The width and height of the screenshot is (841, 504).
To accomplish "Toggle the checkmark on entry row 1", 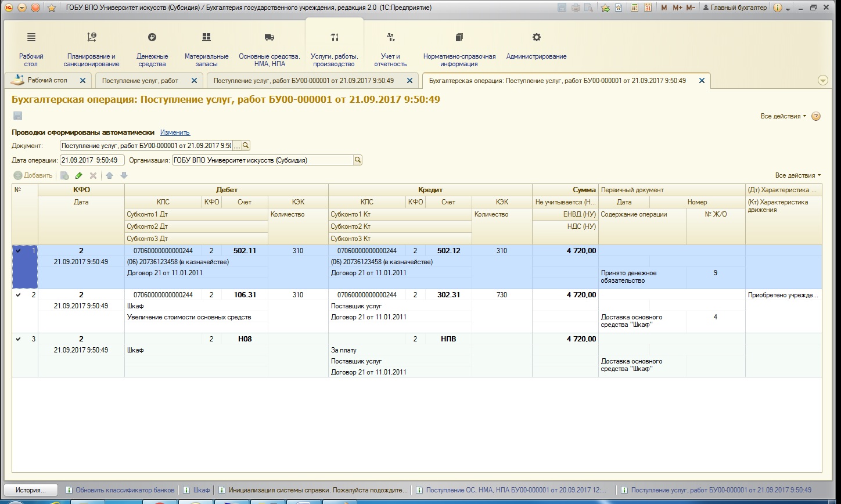I will click(x=19, y=251).
